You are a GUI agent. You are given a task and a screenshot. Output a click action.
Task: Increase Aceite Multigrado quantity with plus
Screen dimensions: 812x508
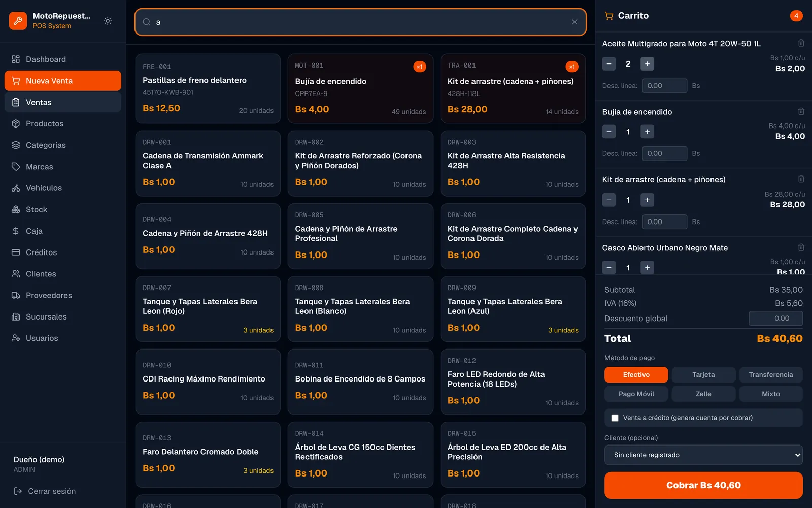pyautogui.click(x=647, y=63)
